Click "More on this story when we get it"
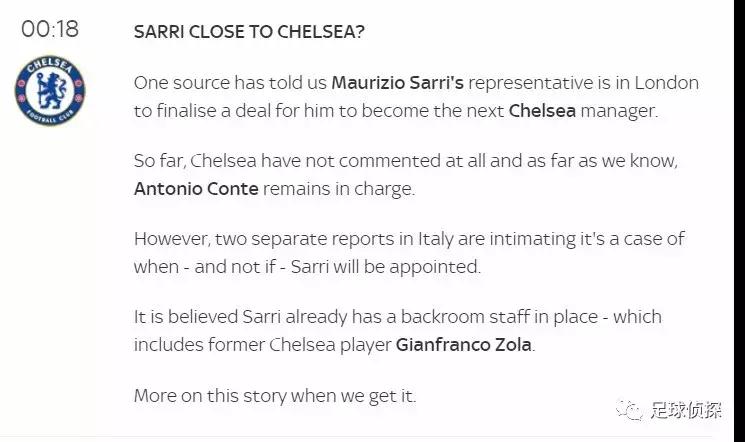This screenshot has height=442, width=745. (x=274, y=394)
